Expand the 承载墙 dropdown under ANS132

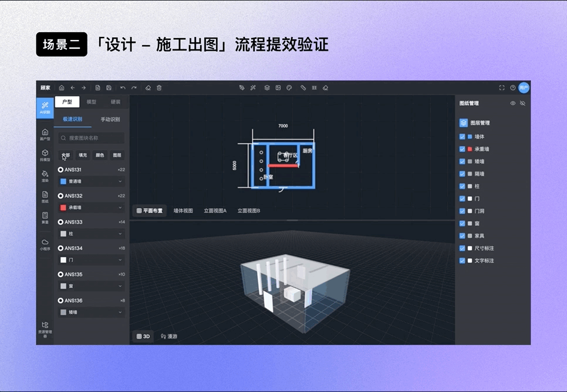(x=92, y=208)
